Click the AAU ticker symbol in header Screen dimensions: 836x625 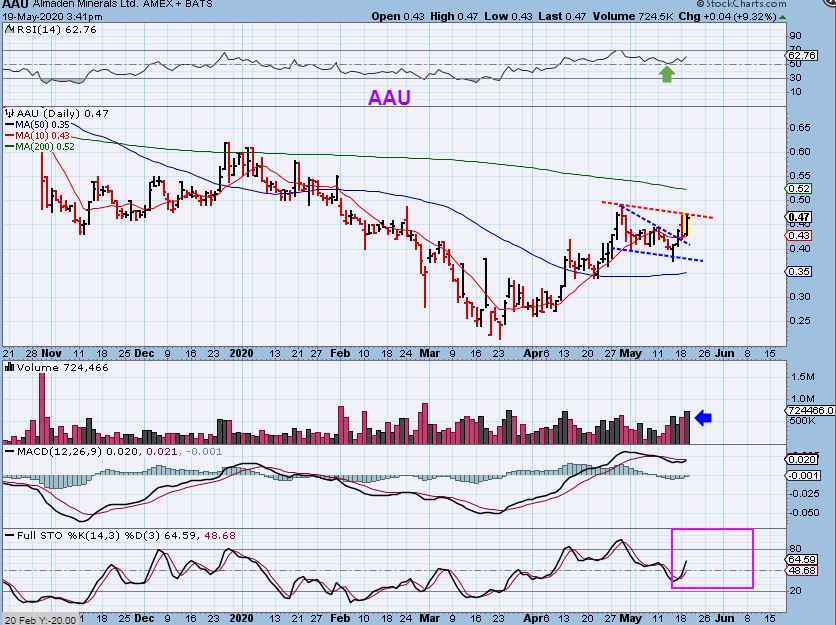[15, 4]
